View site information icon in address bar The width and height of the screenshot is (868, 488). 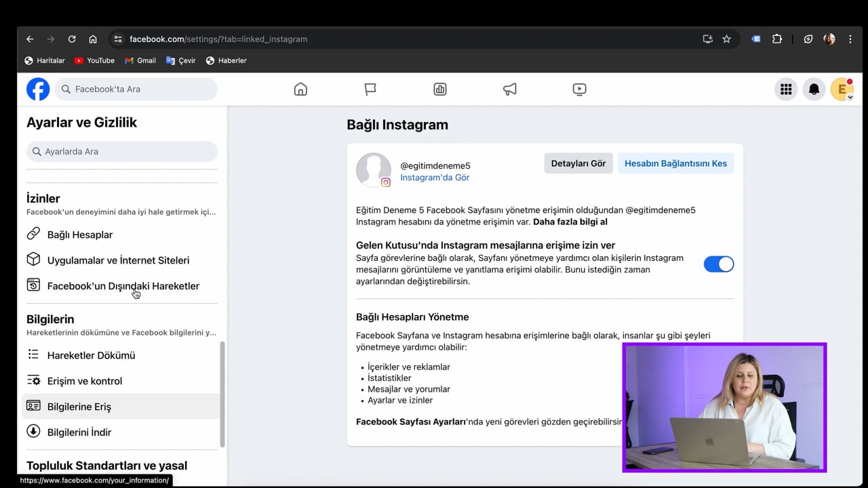tap(118, 39)
